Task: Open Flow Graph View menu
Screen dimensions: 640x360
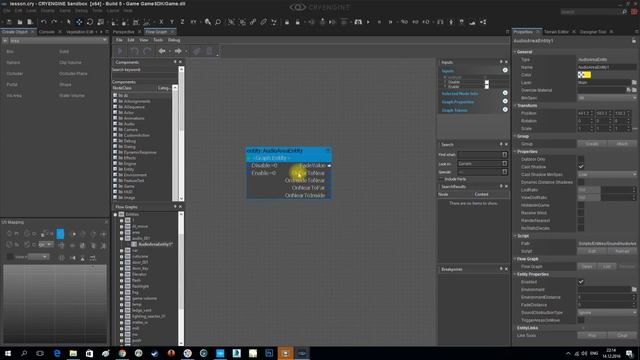Action: (x=144, y=40)
